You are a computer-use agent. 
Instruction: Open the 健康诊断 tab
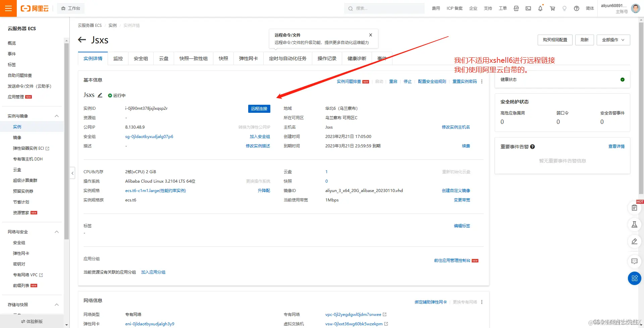(x=357, y=58)
